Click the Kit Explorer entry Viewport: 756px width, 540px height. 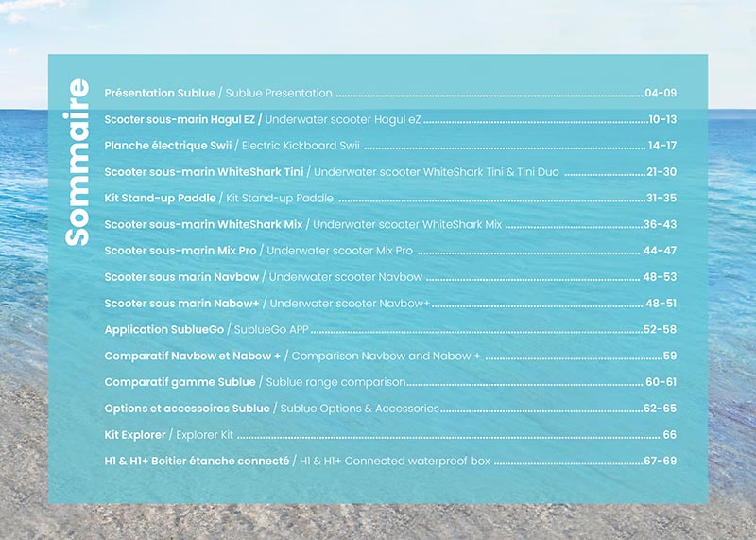tap(135, 435)
